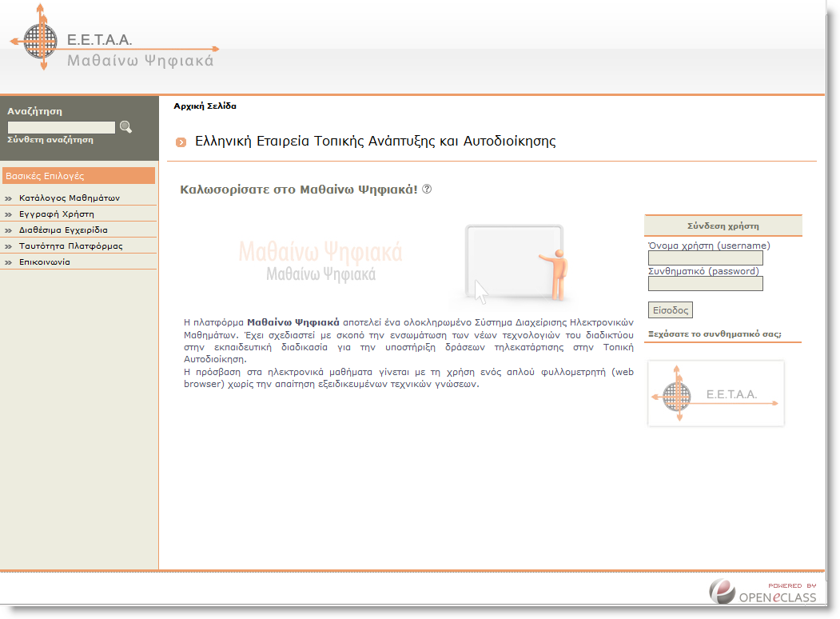Image resolution: width=840 pixels, height=619 pixels.
Task: Click the help question mark icon beside welcome heading
Action: click(427, 189)
